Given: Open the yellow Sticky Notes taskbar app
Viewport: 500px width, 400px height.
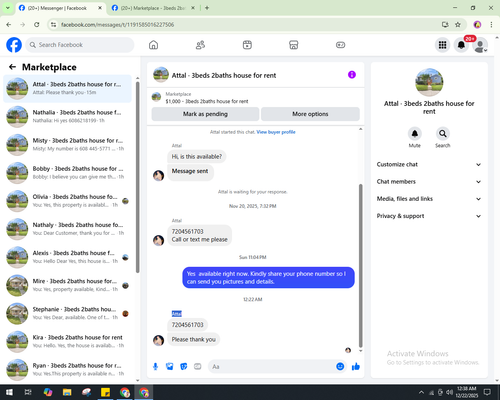Looking at the screenshot, I should [x=105, y=392].
